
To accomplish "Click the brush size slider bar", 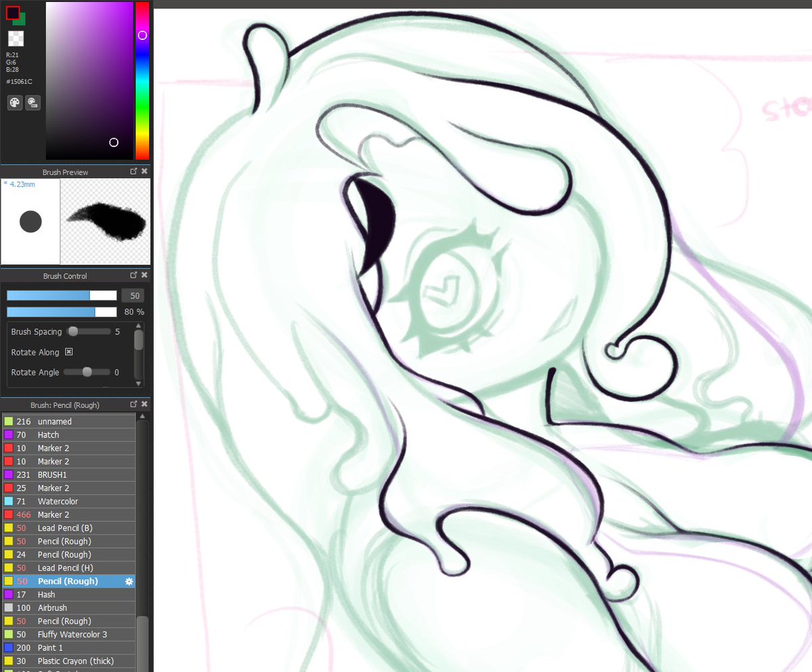I will 62,295.
